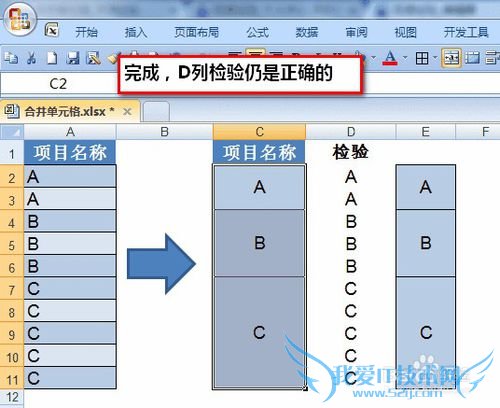Open the 插入 ribbon tab
The width and height of the screenshot is (500, 408).
click(x=136, y=32)
